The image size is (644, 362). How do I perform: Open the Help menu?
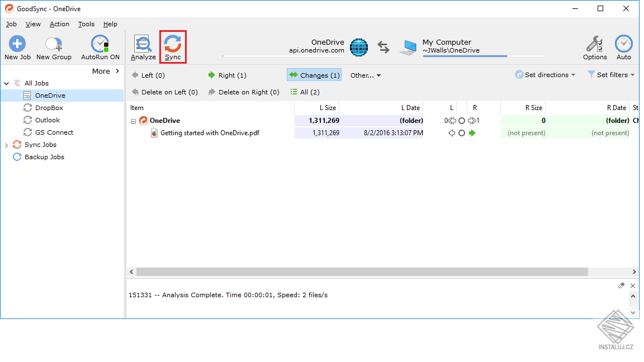tap(110, 24)
